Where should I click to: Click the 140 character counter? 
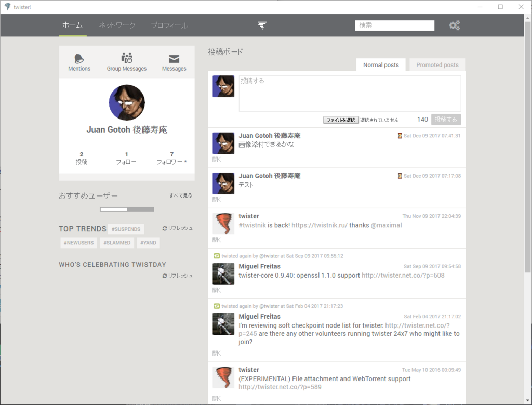(422, 120)
